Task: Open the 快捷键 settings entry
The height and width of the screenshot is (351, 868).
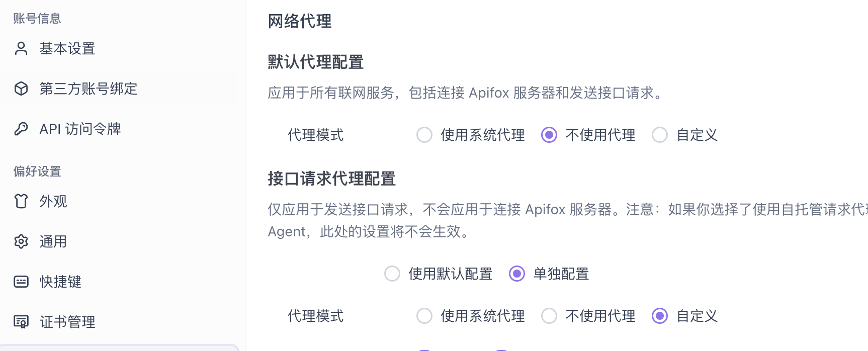Action: pos(60,282)
